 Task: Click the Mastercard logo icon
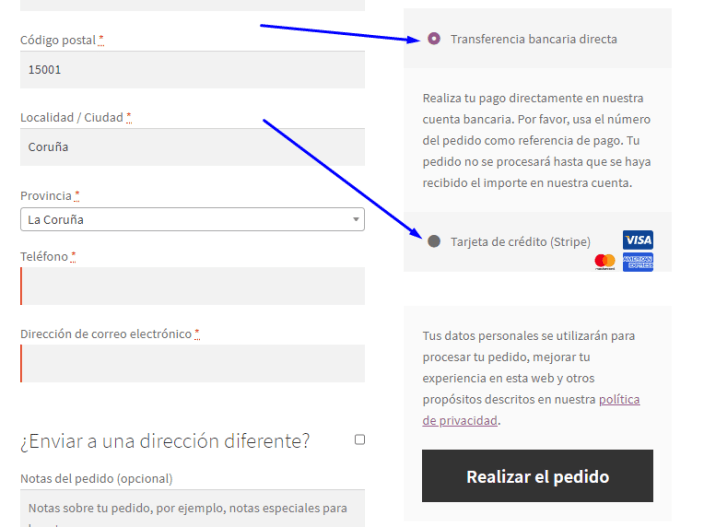point(605,261)
